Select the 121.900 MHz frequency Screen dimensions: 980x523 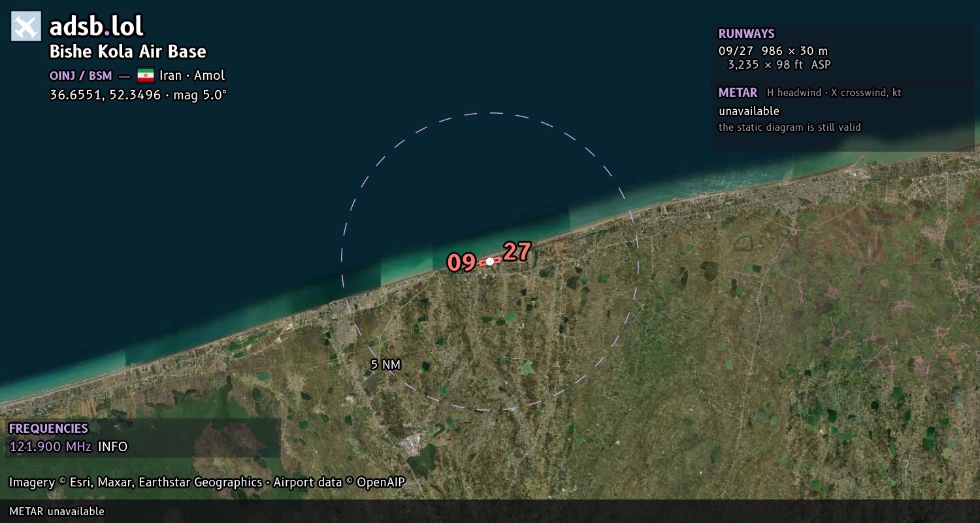click(x=50, y=447)
